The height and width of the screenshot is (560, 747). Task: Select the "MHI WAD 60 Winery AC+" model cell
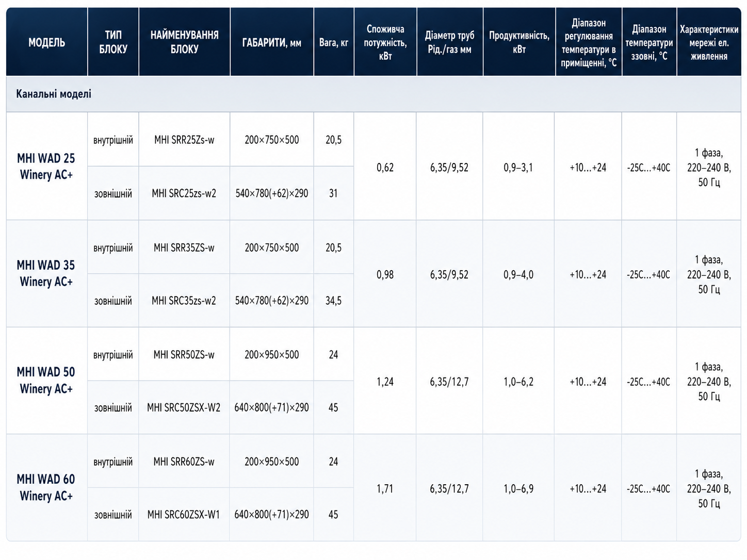coord(46,487)
